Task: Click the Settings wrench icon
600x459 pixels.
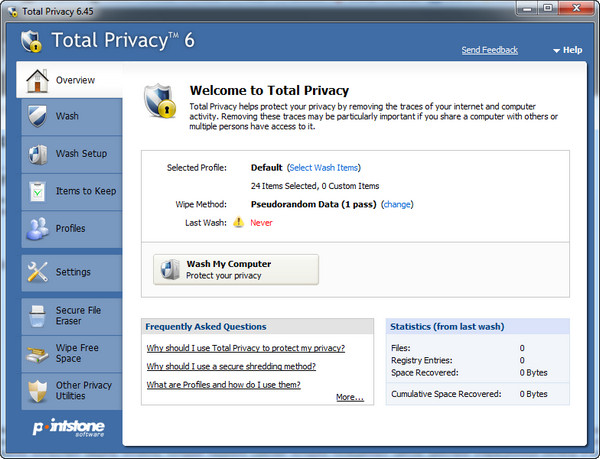Action: [37, 272]
